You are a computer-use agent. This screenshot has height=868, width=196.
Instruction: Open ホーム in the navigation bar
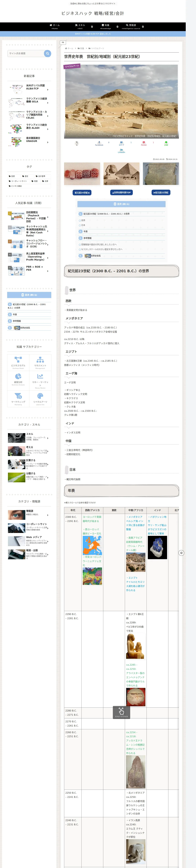coord(55,27)
